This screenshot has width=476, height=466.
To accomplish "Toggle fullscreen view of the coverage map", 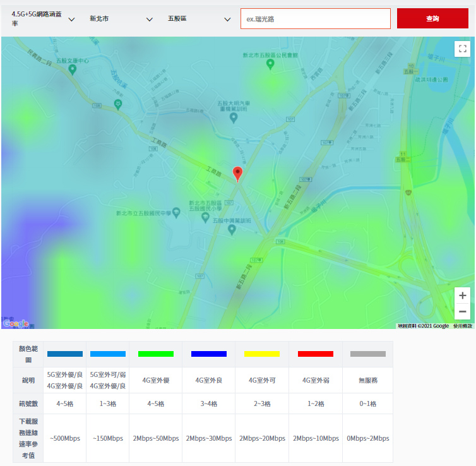I will pyautogui.click(x=462, y=49).
